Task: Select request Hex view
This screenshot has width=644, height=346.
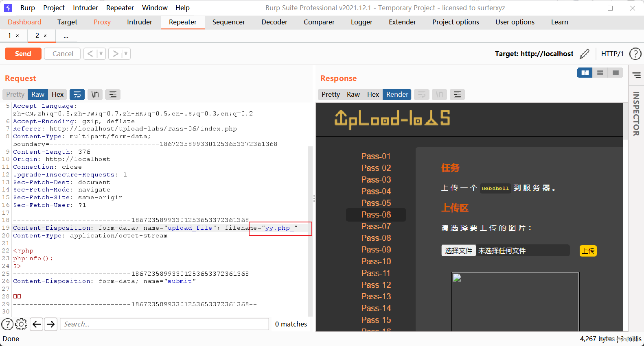Action: [58, 94]
